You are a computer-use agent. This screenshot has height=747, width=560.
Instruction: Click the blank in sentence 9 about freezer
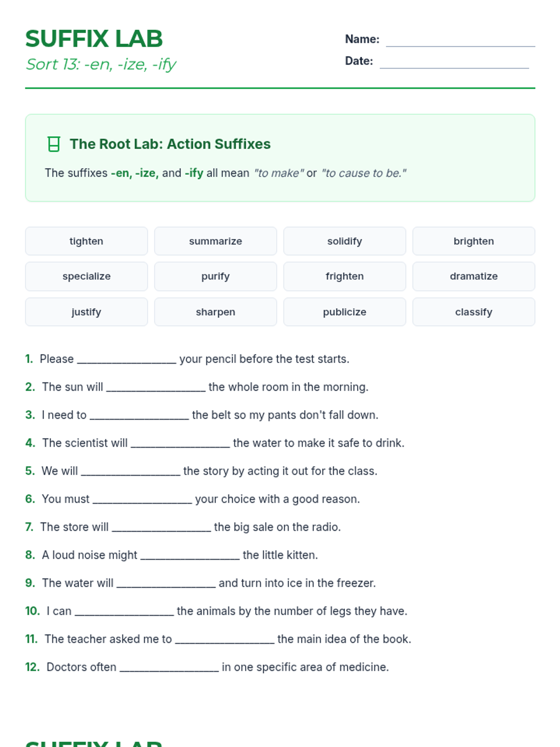click(166, 584)
